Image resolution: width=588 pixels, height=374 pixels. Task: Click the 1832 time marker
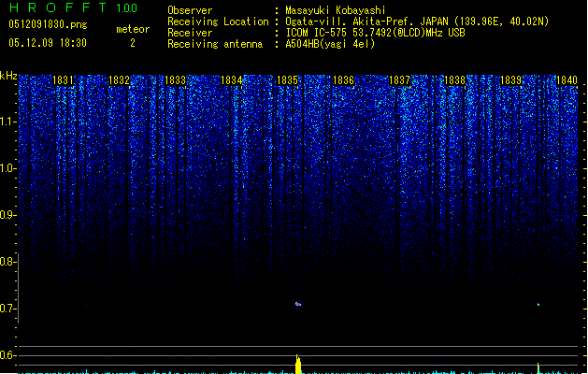119,80
